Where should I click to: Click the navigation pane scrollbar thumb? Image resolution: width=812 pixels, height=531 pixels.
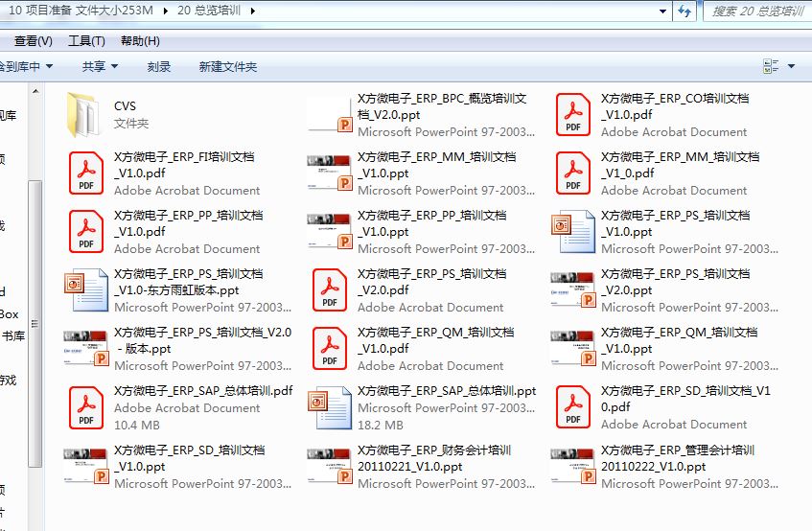35,323
